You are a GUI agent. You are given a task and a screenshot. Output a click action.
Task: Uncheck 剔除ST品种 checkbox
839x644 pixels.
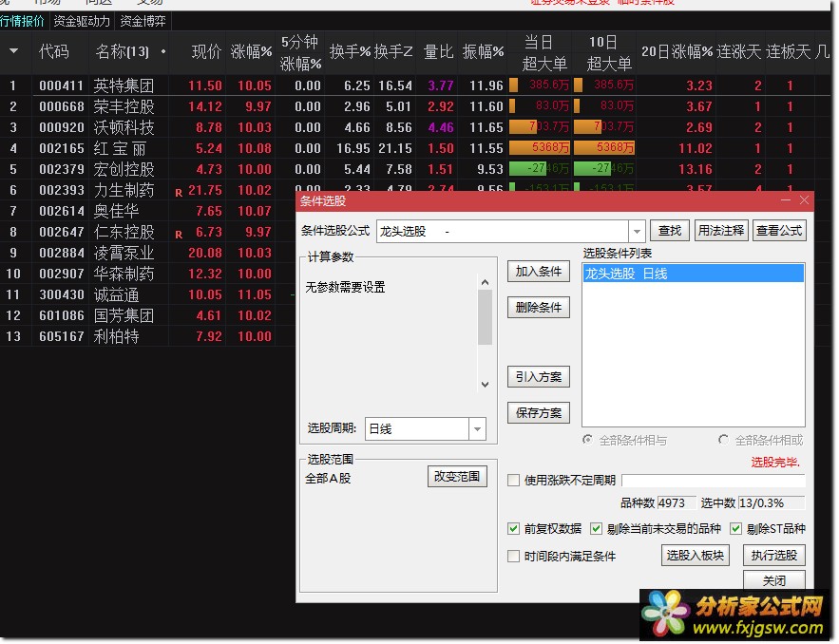[x=735, y=529]
